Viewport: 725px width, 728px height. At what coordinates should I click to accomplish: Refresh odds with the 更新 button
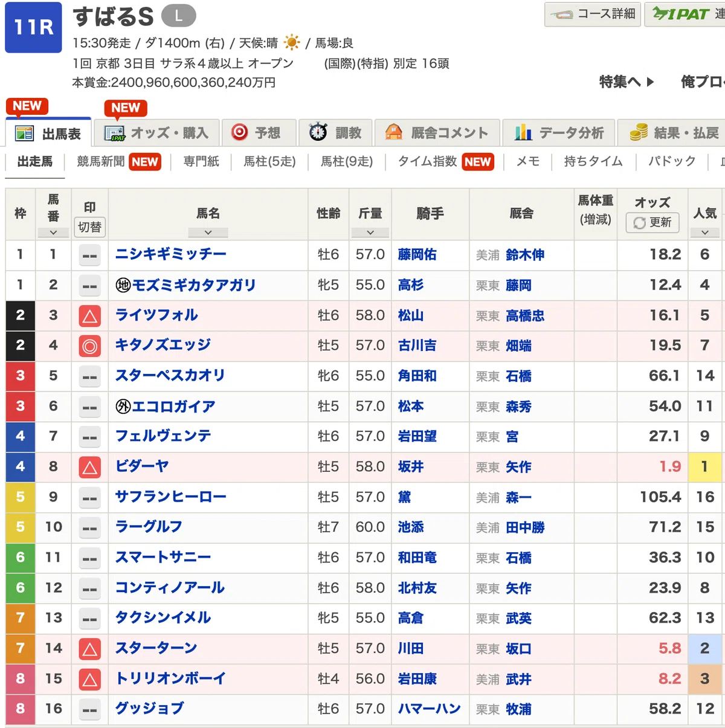[x=652, y=222]
